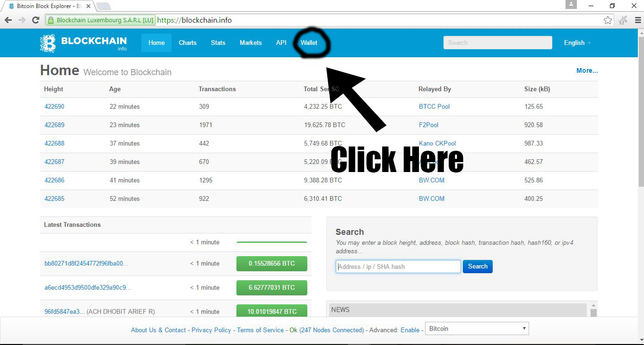The image size is (644, 345).
Task: Click the 0.15528656 BTC amount button
Action: point(272,263)
